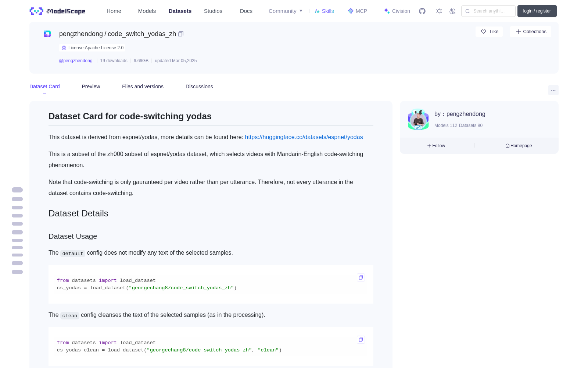Expand the Community dropdown menu
The width and height of the screenshot is (588, 368).
[x=286, y=11]
